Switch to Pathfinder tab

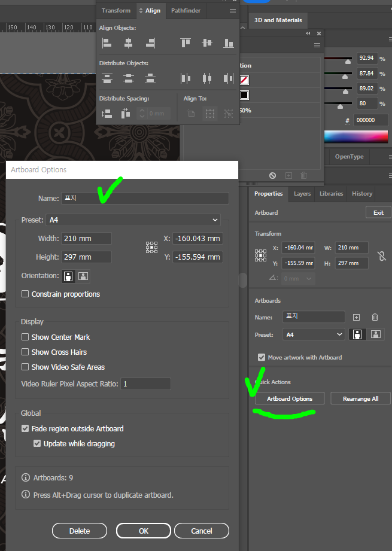tap(186, 11)
